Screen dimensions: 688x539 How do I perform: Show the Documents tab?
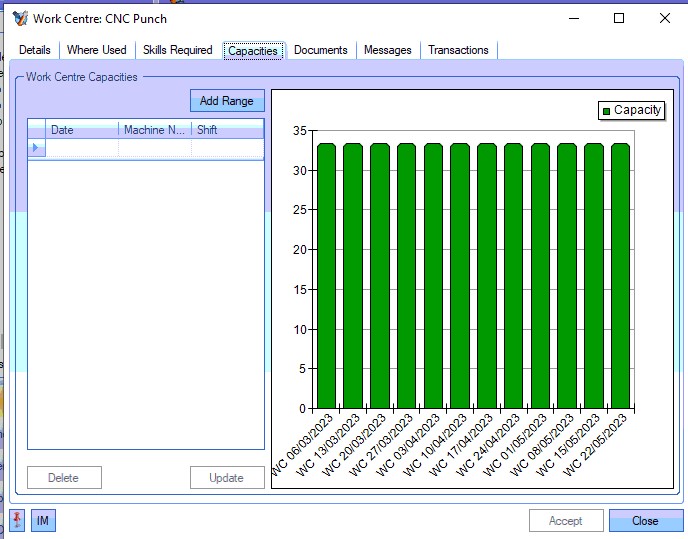pyautogui.click(x=320, y=50)
